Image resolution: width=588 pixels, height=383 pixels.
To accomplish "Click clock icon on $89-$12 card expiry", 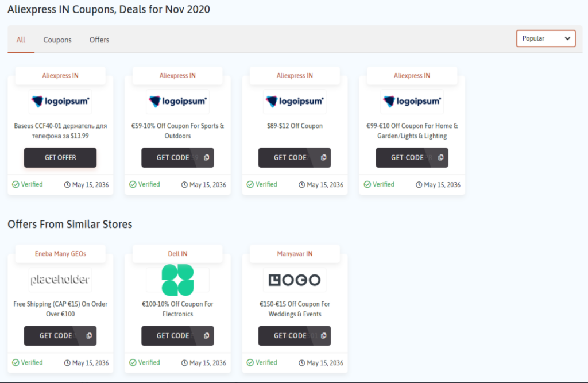I will tap(302, 184).
